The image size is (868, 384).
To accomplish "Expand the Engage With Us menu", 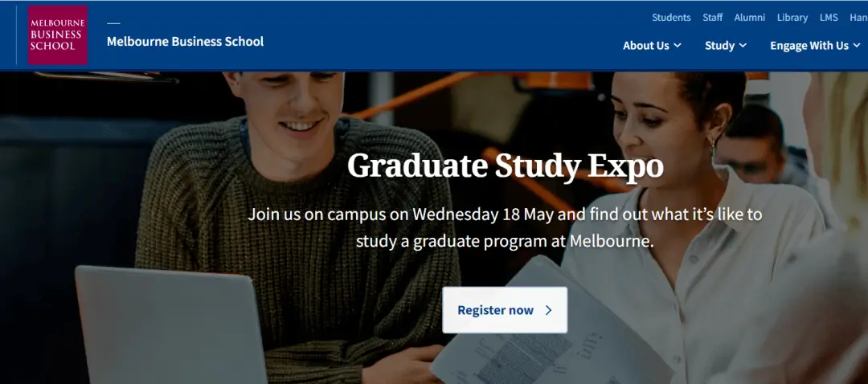I will (809, 46).
